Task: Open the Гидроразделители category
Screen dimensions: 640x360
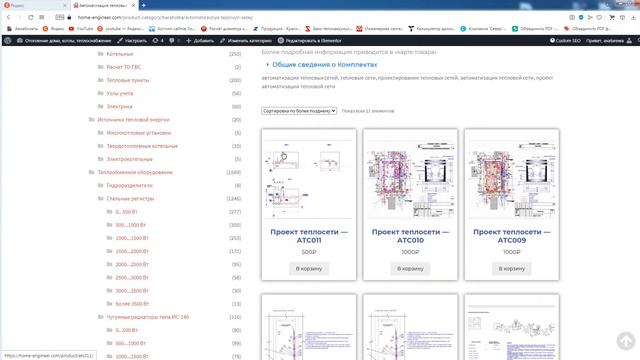Action: (129, 185)
